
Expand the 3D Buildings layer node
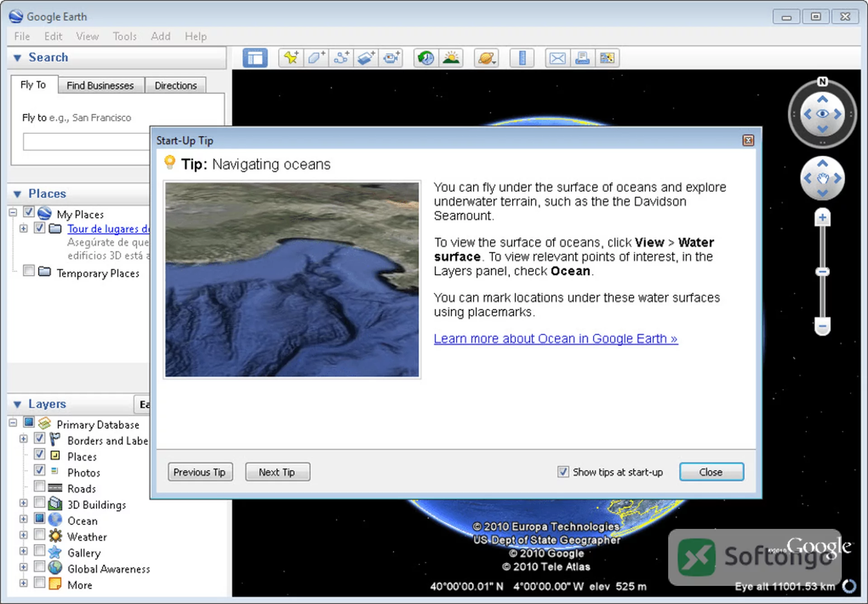point(24,503)
